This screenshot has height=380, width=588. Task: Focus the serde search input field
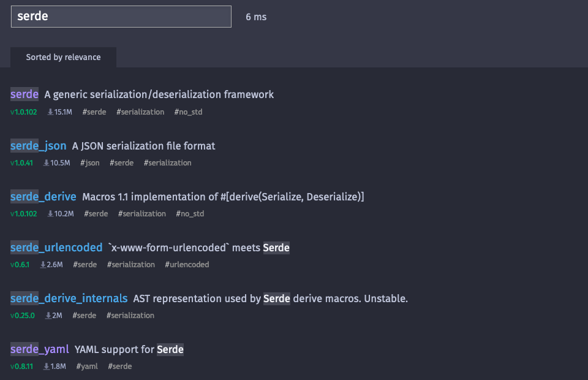[x=121, y=17]
